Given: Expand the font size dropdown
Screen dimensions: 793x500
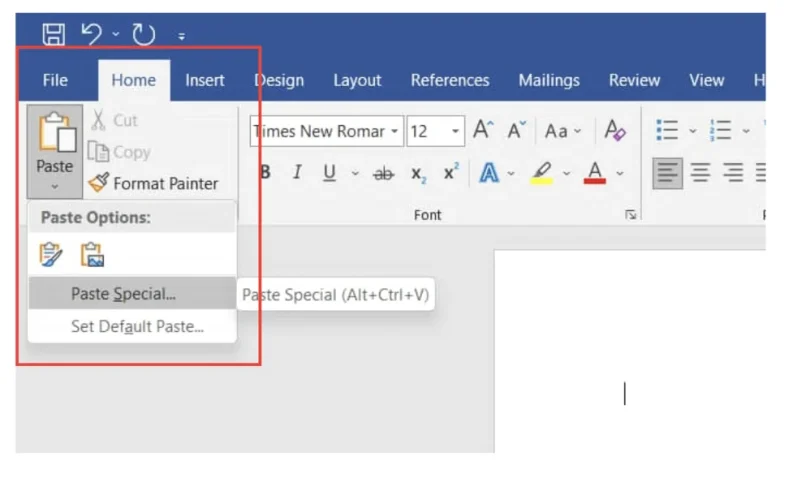Looking at the screenshot, I should point(455,132).
